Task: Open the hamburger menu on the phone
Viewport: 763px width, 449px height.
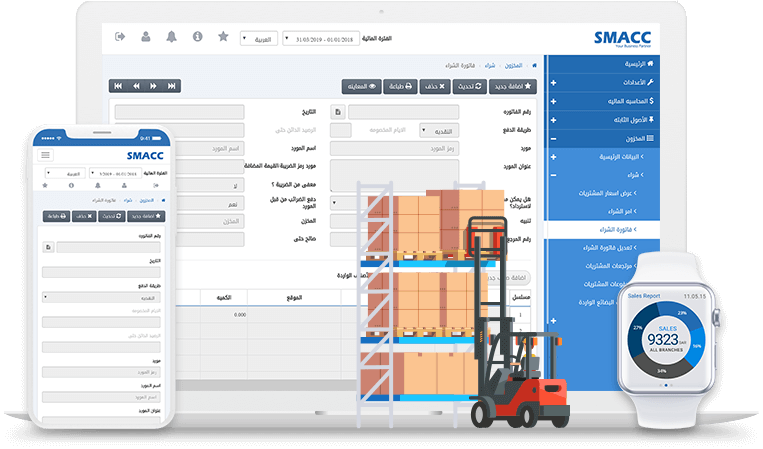Action: click(45, 155)
